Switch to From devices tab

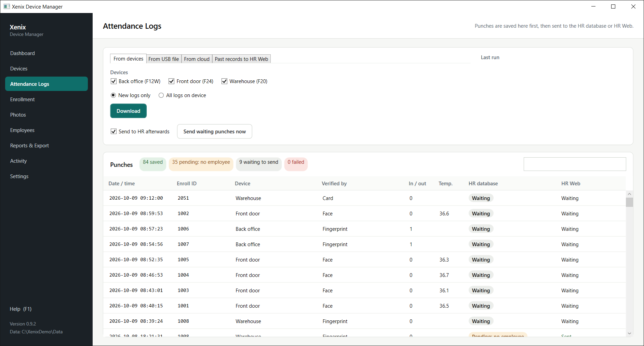pos(128,59)
